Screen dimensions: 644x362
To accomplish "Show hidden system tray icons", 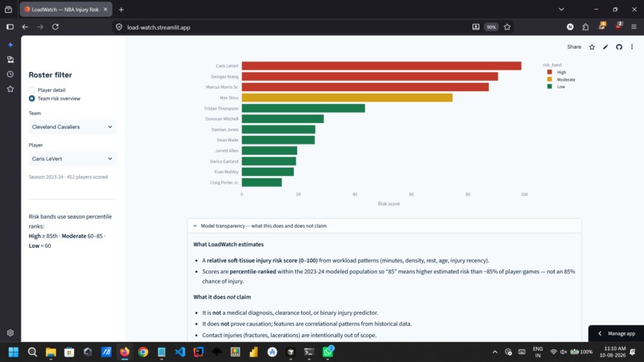I will [495, 352].
